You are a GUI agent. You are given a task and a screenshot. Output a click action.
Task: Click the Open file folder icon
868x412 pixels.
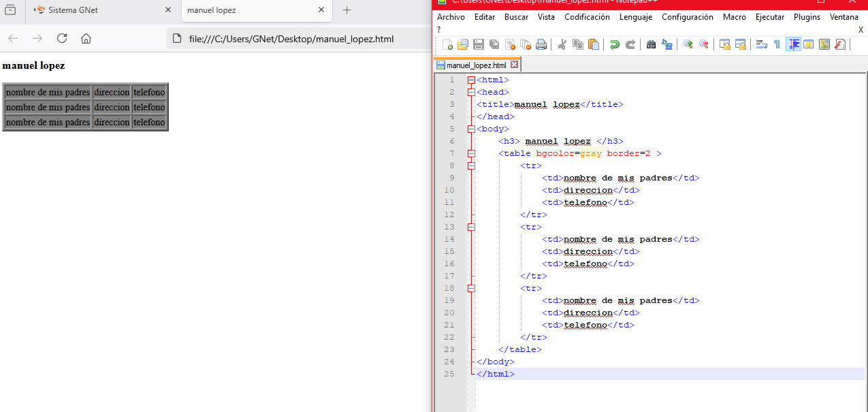[463, 44]
